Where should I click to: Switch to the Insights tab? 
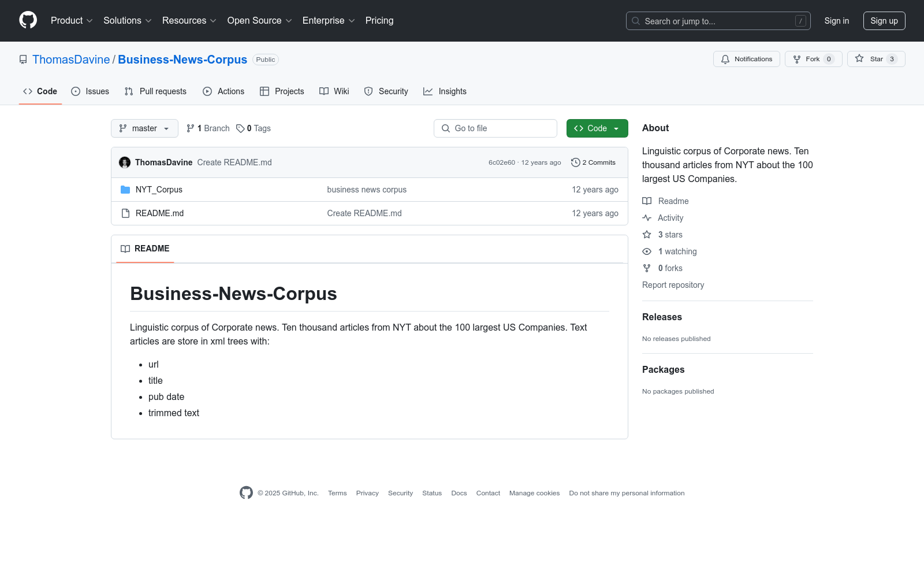445,91
